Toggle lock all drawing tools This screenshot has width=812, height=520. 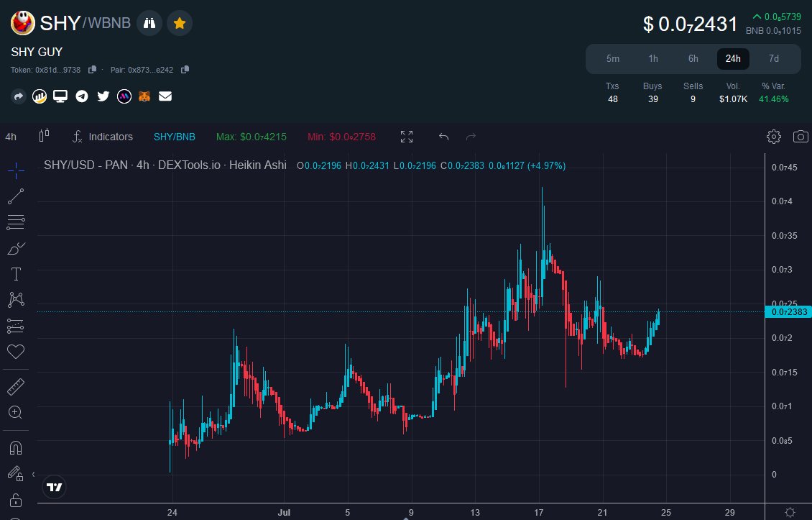tap(16, 500)
